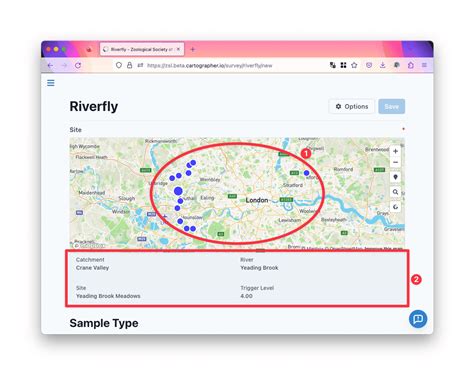Click the pinned tab icon in tab bar
The image size is (474, 375).
(89, 49)
